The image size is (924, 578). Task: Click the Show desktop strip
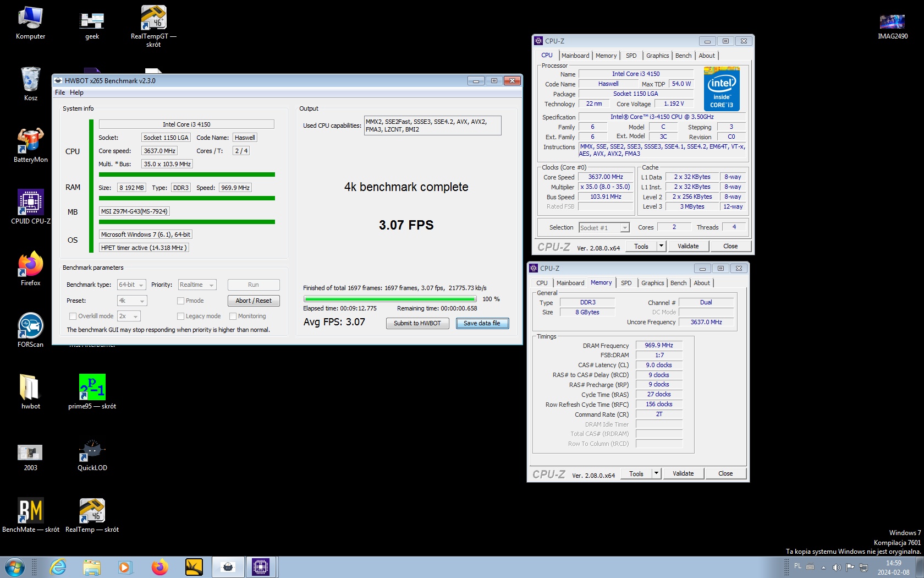click(x=920, y=567)
